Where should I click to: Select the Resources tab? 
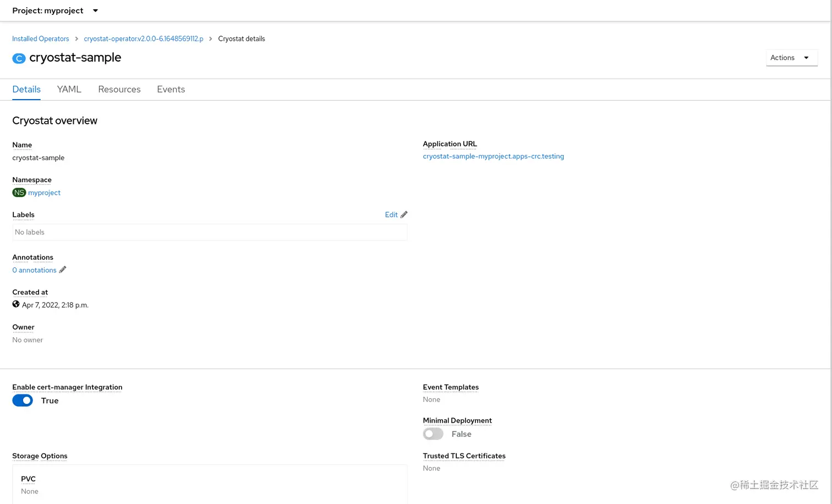coord(119,89)
